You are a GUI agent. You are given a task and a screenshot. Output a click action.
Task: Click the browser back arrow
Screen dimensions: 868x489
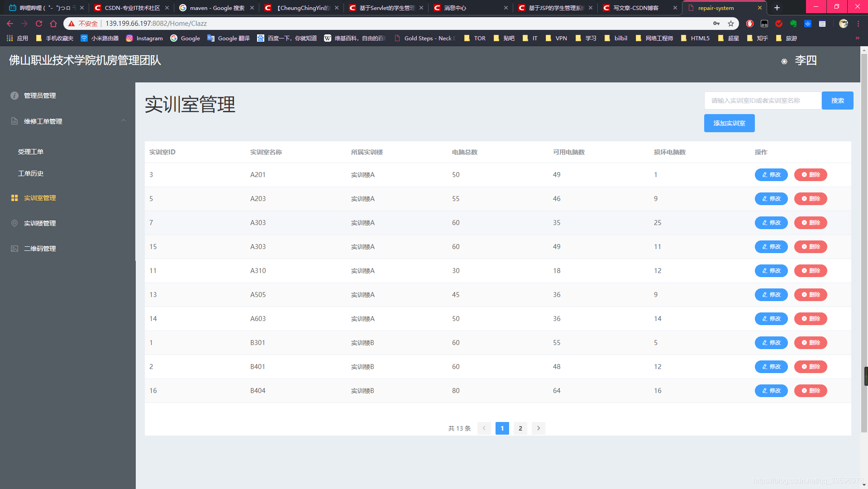click(x=10, y=24)
